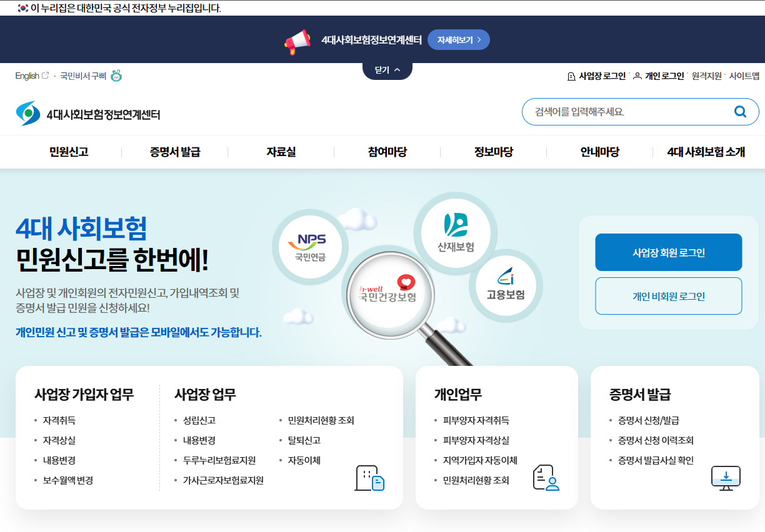Click the 국민비서 구삐 mascot icon

pos(116,76)
